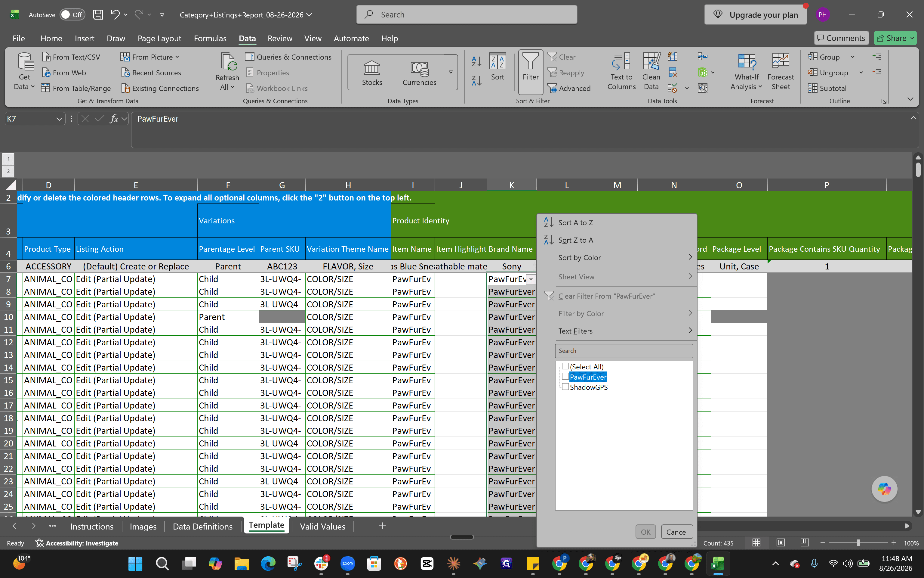Image resolution: width=924 pixels, height=578 pixels.
Task: Switch to Page Layout view in status bar
Action: pyautogui.click(x=781, y=543)
